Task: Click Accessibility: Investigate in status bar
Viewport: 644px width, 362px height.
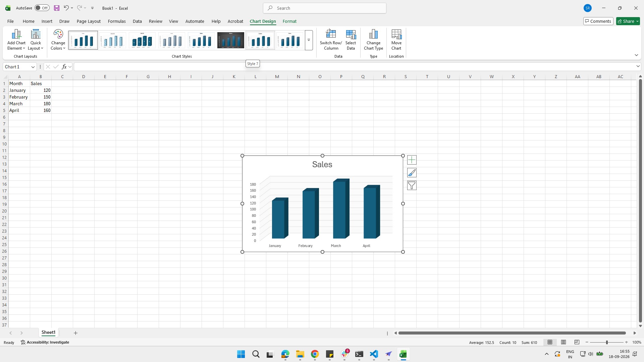Action: [45, 342]
